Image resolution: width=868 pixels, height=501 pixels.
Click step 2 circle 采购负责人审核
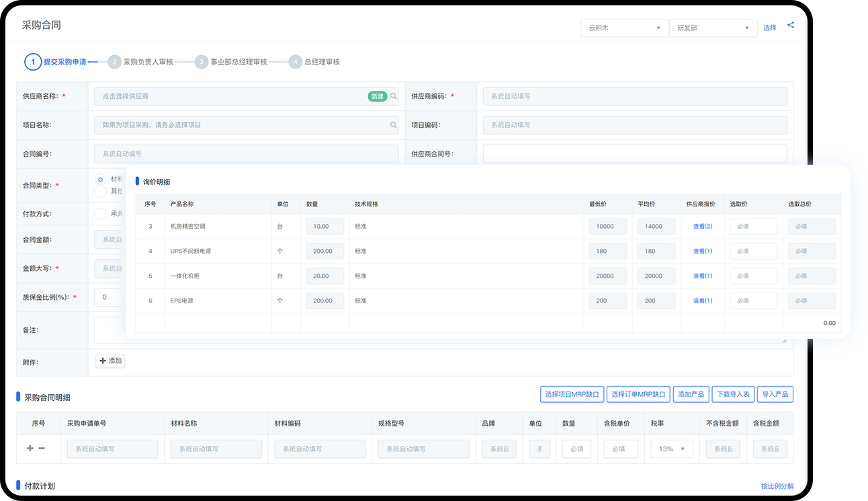tap(114, 62)
